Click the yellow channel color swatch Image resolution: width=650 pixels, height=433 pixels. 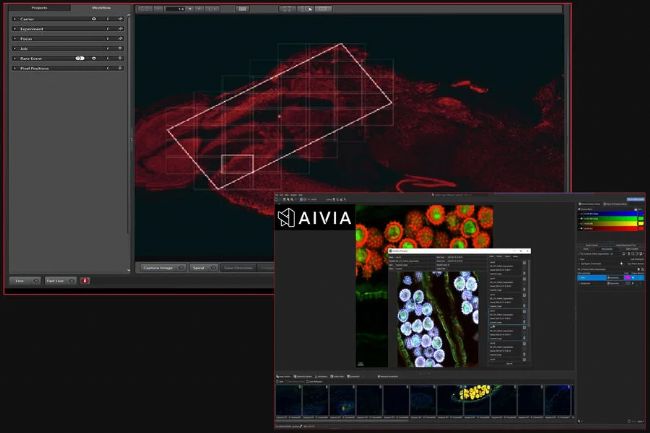641,223
